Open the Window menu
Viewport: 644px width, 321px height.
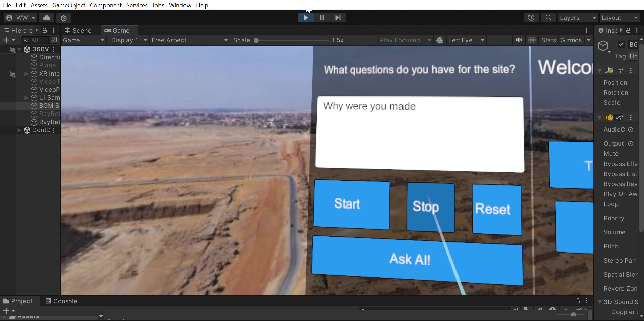pyautogui.click(x=180, y=5)
